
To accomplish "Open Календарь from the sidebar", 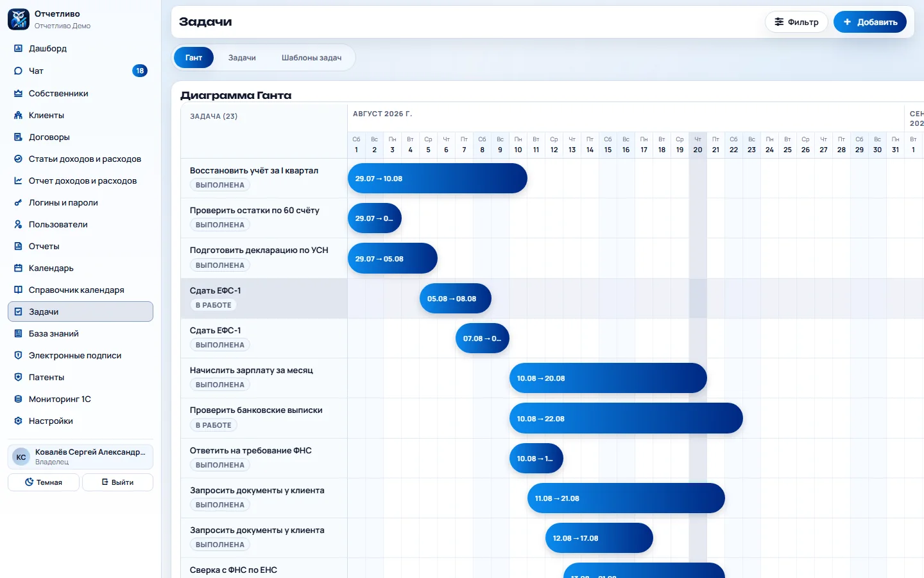I will click(x=80, y=268).
